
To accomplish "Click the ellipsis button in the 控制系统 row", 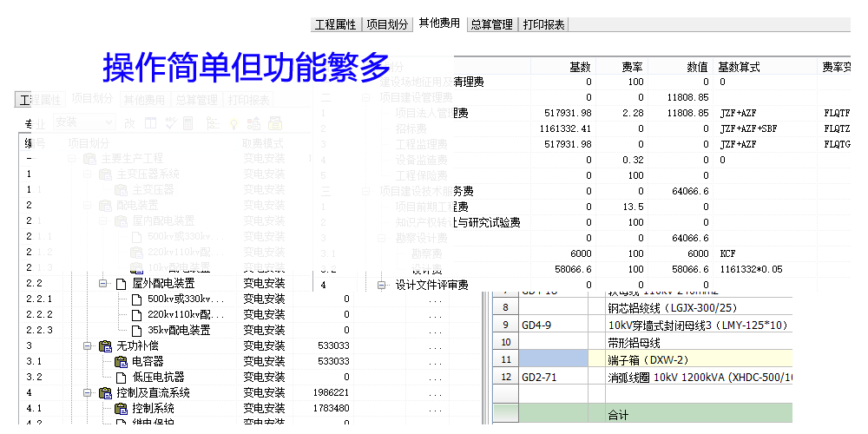I will pos(435,411).
